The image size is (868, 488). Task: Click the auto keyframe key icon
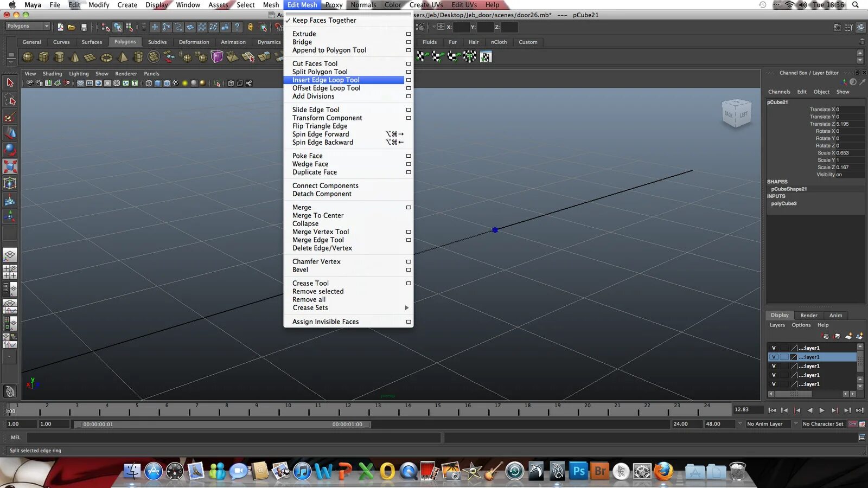point(852,424)
